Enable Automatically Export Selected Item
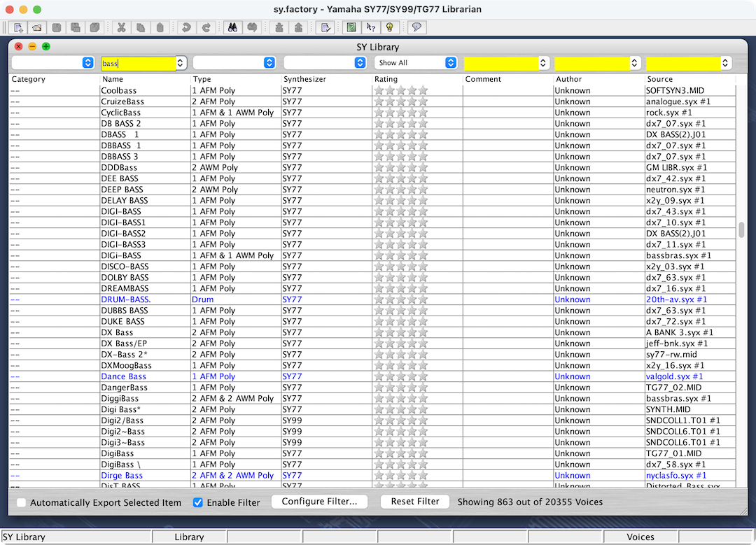This screenshot has height=545, width=756. point(21,502)
